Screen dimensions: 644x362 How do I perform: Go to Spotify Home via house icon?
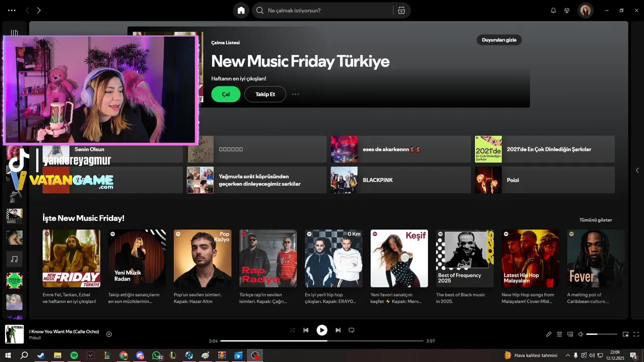[x=241, y=10]
